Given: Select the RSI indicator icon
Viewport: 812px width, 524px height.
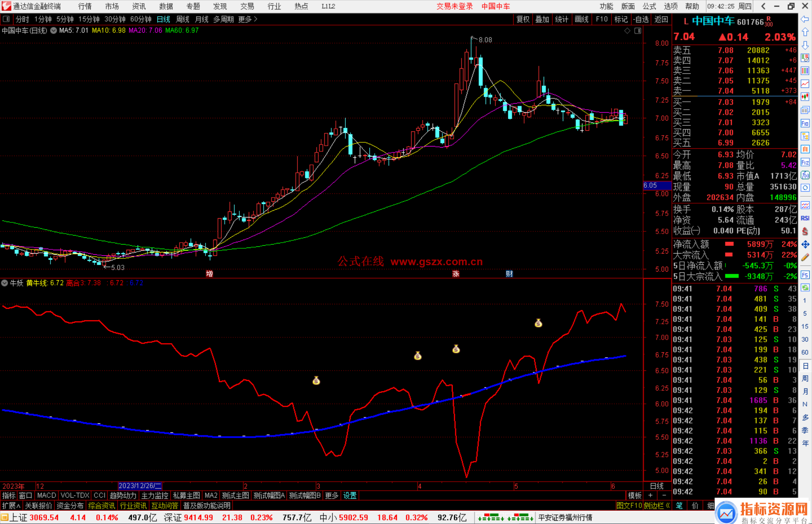Looking at the screenshot, I should pyautogui.click(x=805, y=218).
